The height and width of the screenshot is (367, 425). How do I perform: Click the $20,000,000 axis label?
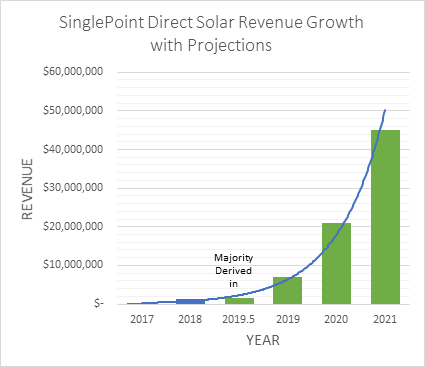(x=73, y=226)
